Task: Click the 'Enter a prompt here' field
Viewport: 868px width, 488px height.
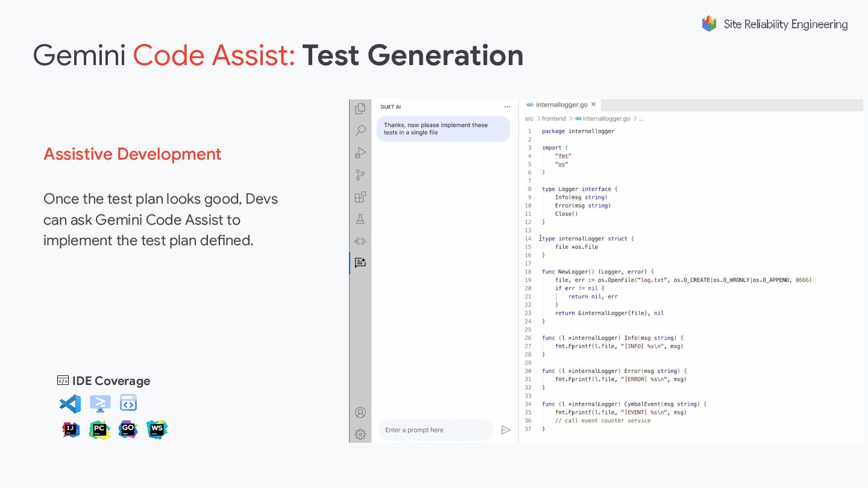Action: [436, 430]
